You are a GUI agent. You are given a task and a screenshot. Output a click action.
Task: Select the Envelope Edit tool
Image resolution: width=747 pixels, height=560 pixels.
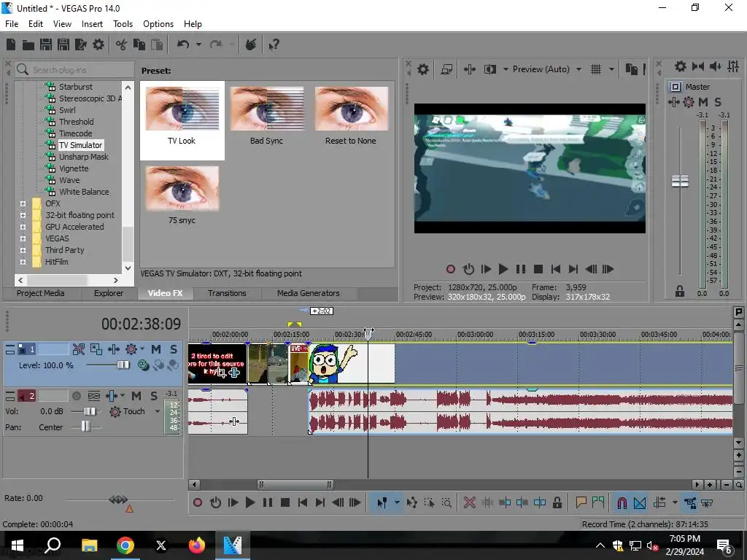tap(411, 502)
